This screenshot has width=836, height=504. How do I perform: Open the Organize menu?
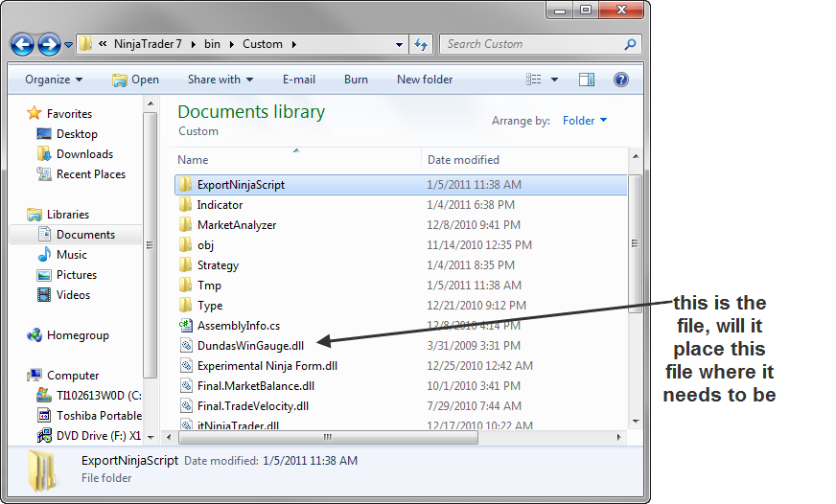coord(54,80)
